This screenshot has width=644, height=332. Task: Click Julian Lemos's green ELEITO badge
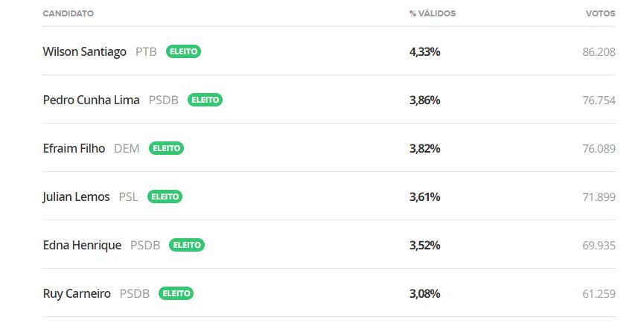[165, 197]
